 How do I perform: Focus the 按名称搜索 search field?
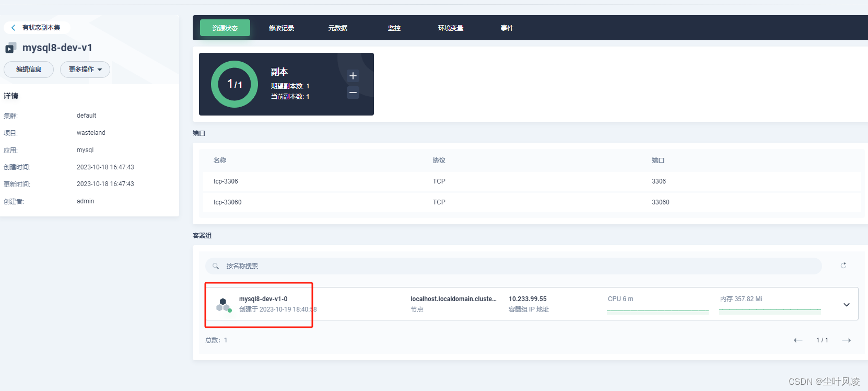coord(513,266)
